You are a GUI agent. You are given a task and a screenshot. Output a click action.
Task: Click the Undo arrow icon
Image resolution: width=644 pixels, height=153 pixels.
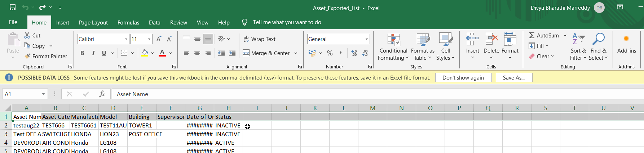[25, 7]
